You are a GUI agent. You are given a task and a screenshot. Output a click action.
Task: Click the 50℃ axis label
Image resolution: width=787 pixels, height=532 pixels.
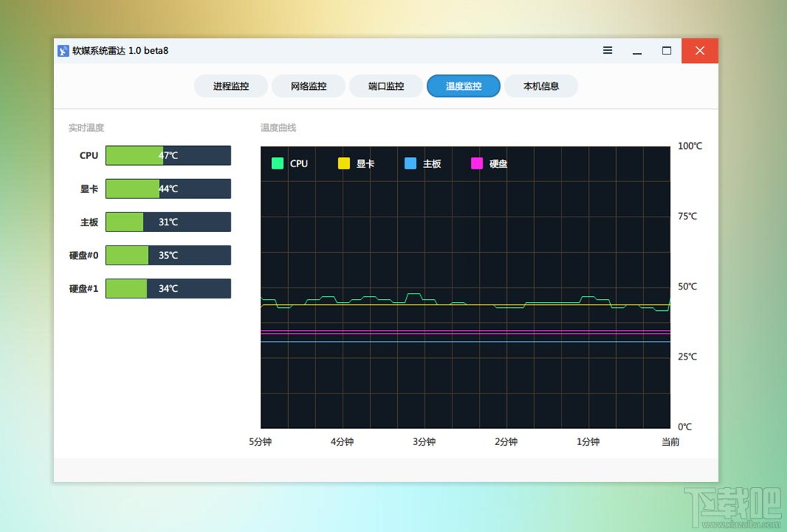click(688, 287)
